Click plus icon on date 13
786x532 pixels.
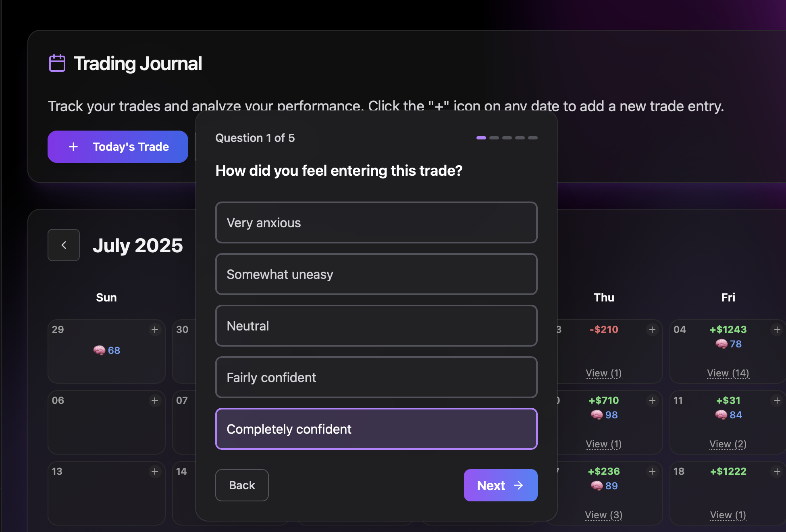point(155,472)
